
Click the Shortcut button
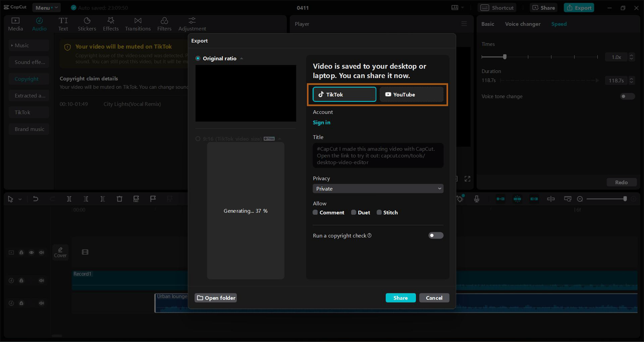pyautogui.click(x=498, y=8)
